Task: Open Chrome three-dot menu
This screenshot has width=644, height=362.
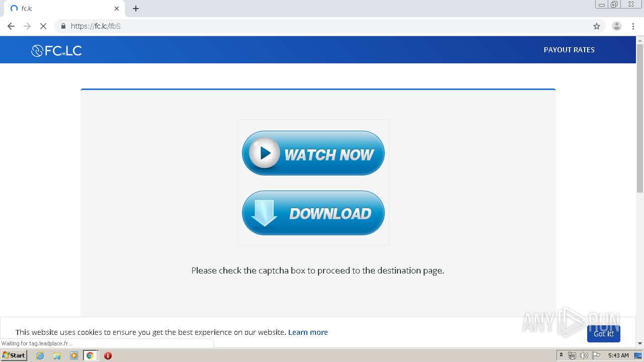Action: click(633, 26)
